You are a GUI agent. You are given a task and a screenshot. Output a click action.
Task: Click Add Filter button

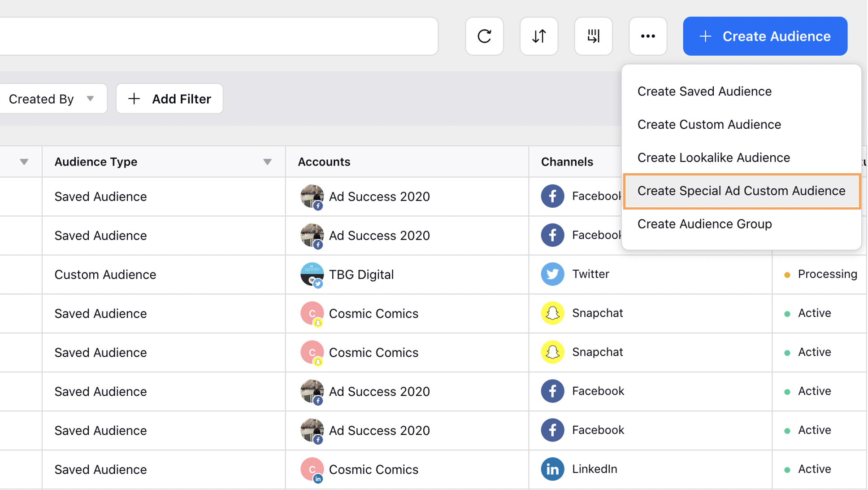(170, 98)
